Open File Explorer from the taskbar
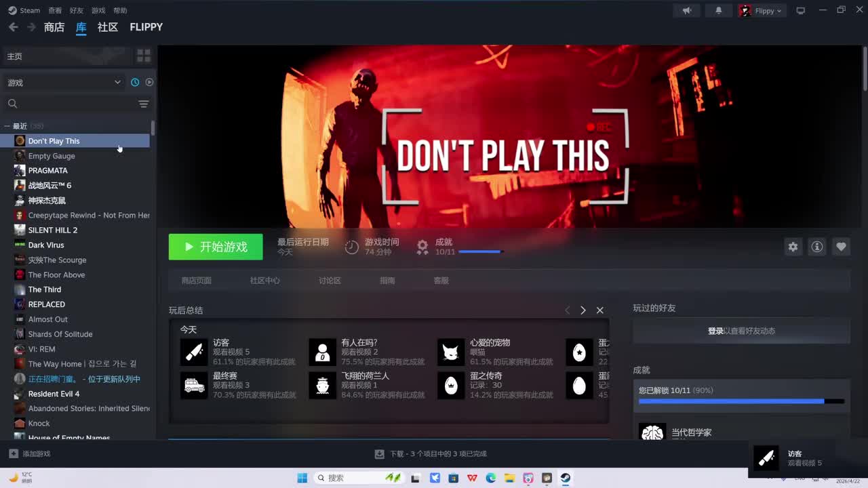Image resolution: width=868 pixels, height=488 pixels. pos(509,478)
